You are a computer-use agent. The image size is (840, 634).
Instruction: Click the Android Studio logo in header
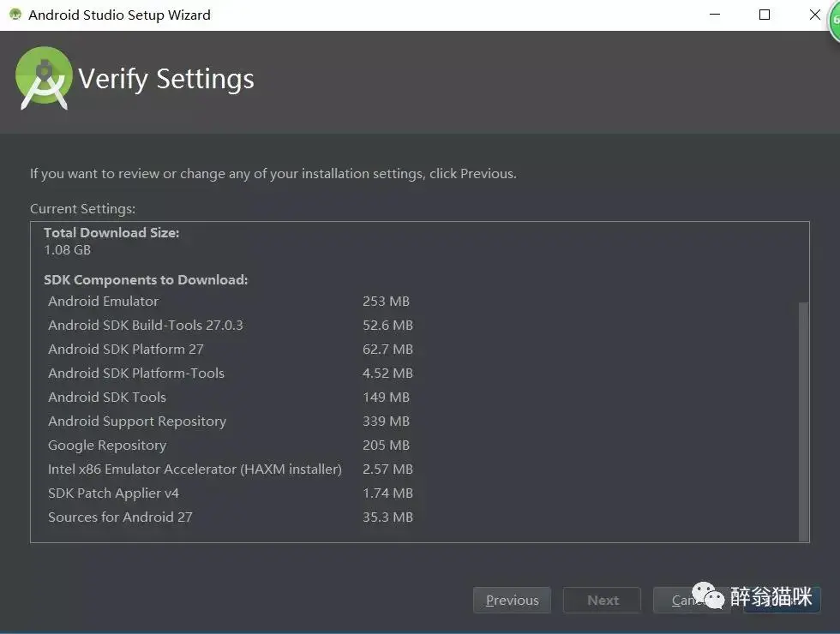[44, 78]
